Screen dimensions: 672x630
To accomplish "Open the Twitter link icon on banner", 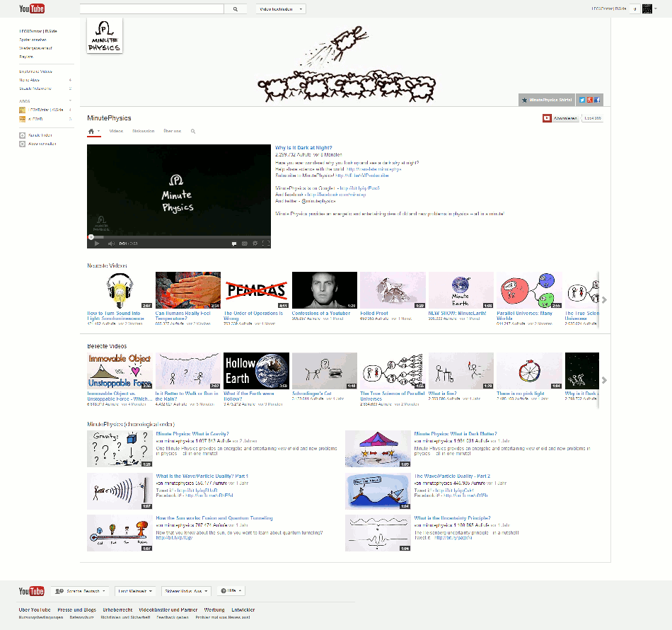I will 582,100.
